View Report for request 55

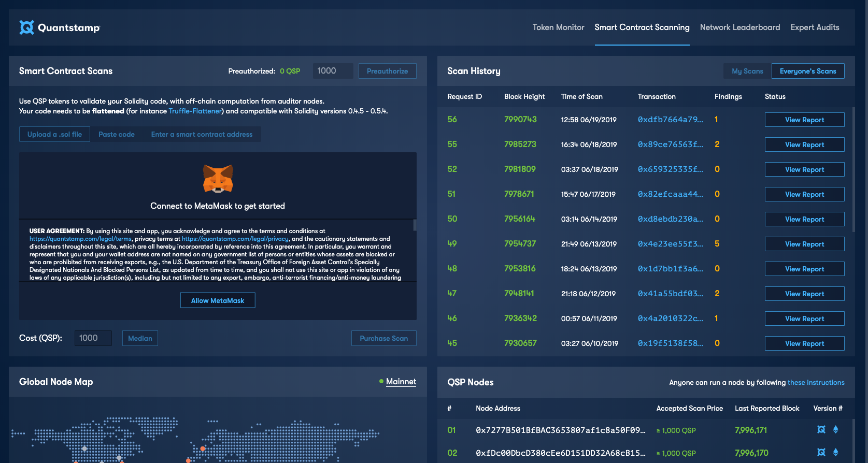[805, 144]
